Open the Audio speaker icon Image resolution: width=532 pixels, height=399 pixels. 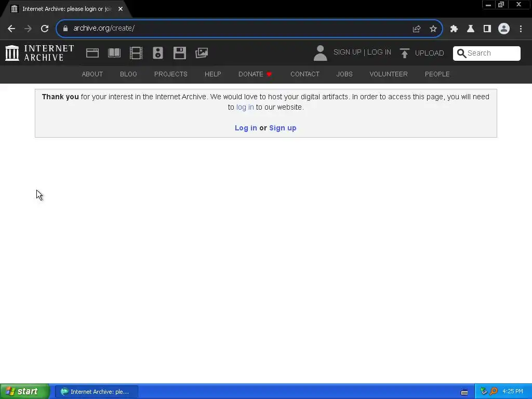pyautogui.click(x=158, y=53)
